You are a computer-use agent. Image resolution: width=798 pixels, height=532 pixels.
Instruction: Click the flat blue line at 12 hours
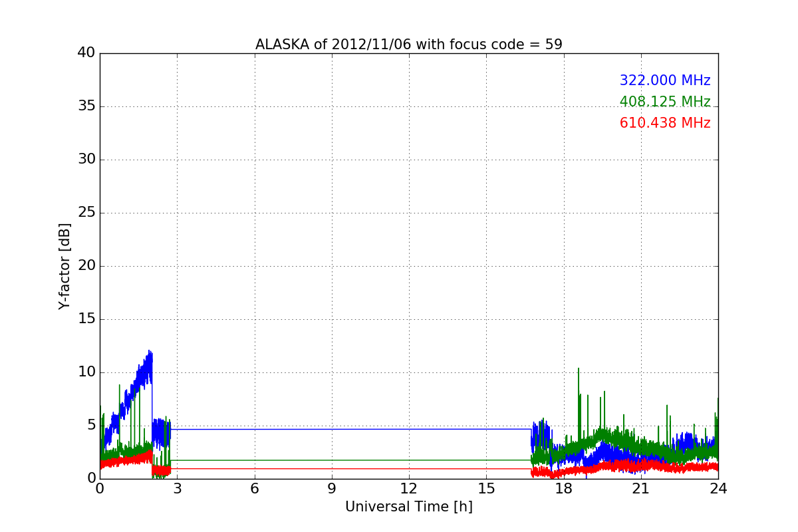click(x=409, y=429)
